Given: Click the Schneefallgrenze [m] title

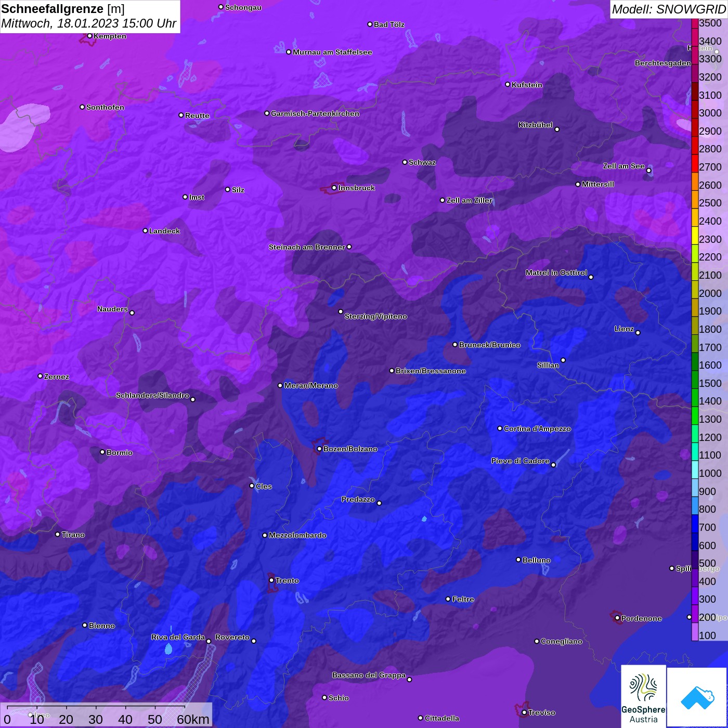Looking at the screenshot, I should pos(63,9).
